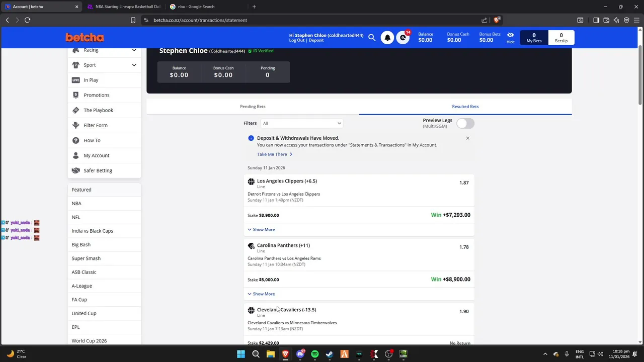Click the browser share icon

484,20
